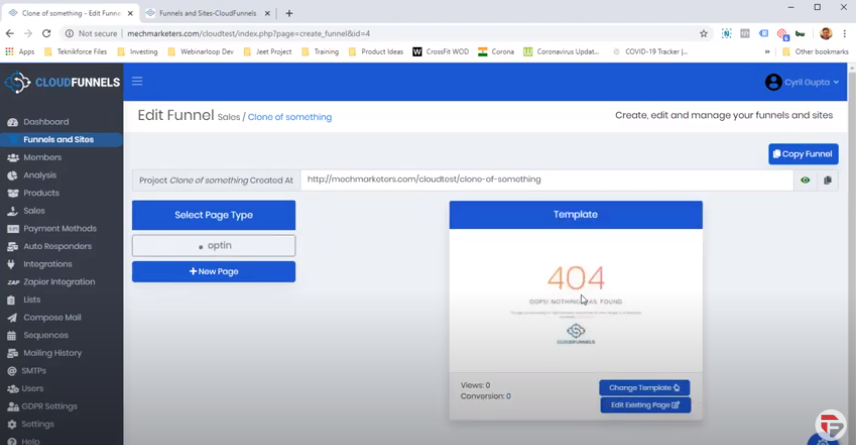The width and height of the screenshot is (856, 445).
Task: Click the hamburger menu icon in header
Action: pos(137,81)
